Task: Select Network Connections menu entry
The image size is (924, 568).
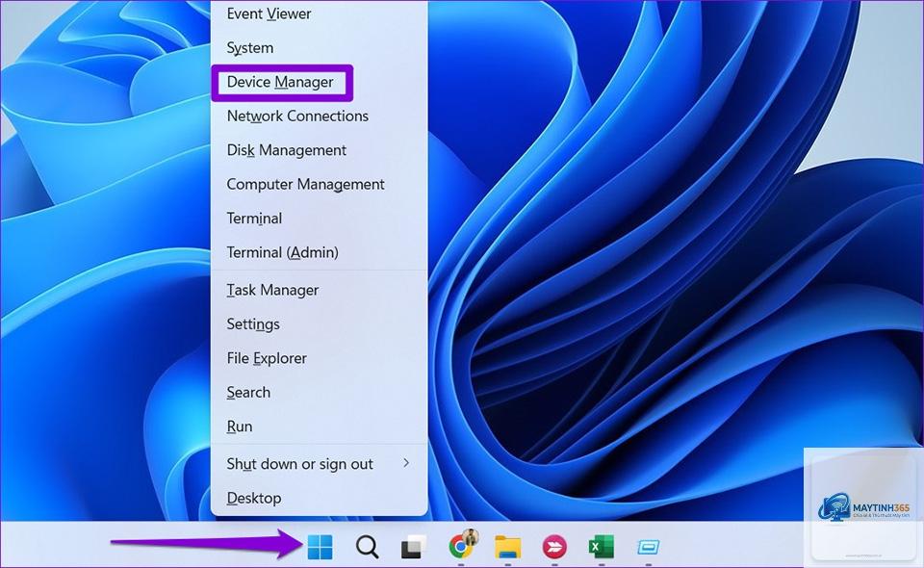Action: click(x=319, y=116)
